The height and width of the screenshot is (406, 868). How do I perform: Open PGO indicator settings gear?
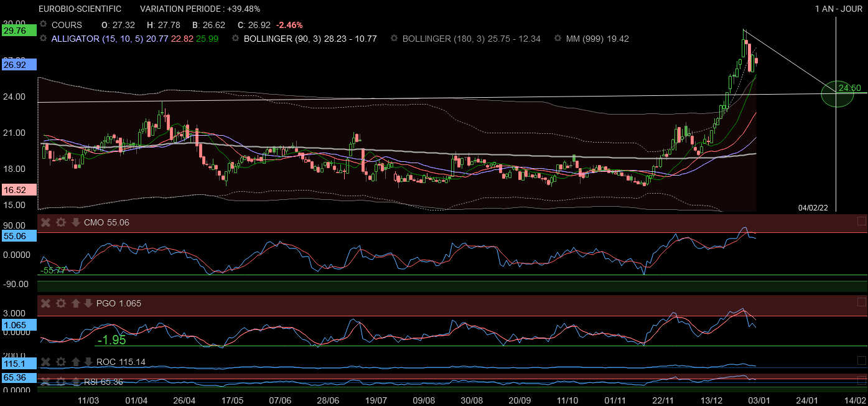click(60, 303)
